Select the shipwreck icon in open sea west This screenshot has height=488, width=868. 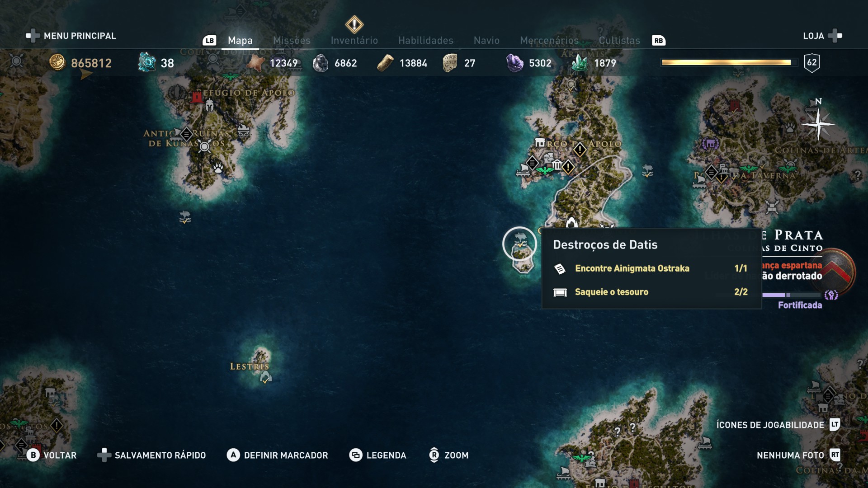click(x=185, y=217)
